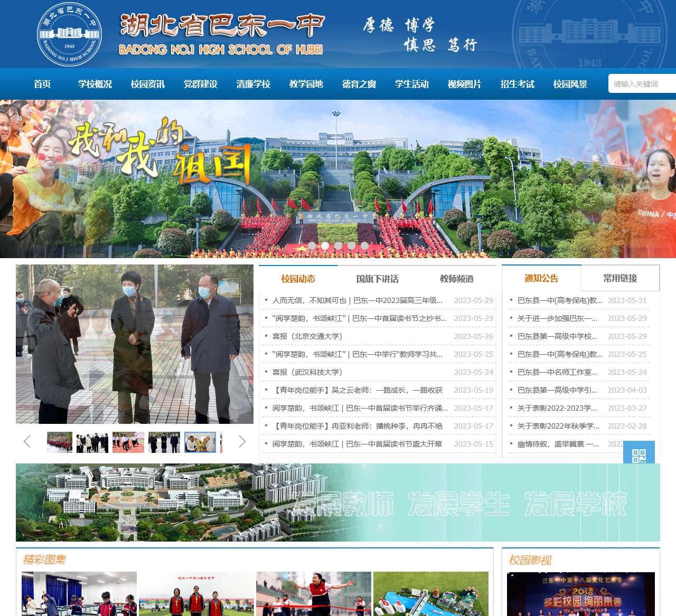Viewport: 676px width, 616px height.
Task: Go to 校园资讯 in the navigation bar
Action: (x=148, y=84)
